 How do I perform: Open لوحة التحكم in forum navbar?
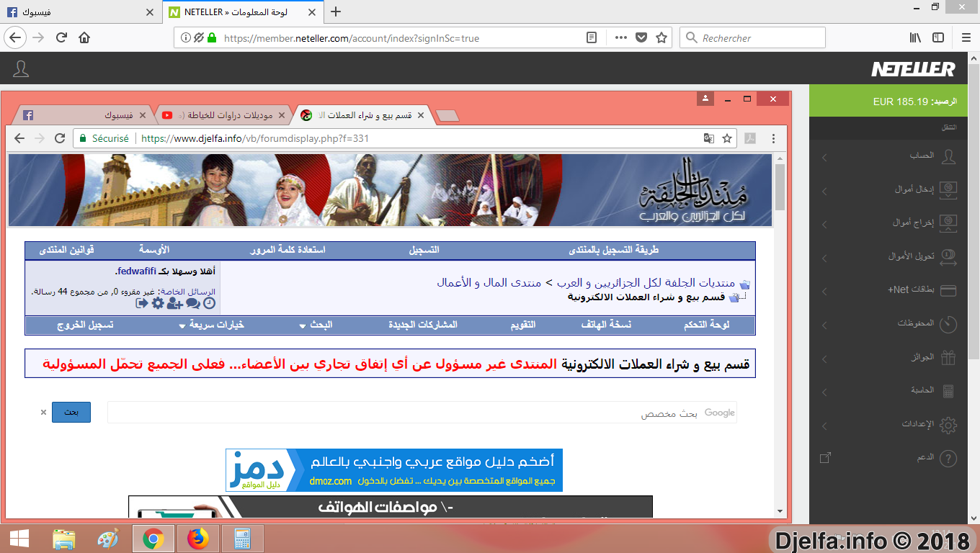[x=706, y=325]
